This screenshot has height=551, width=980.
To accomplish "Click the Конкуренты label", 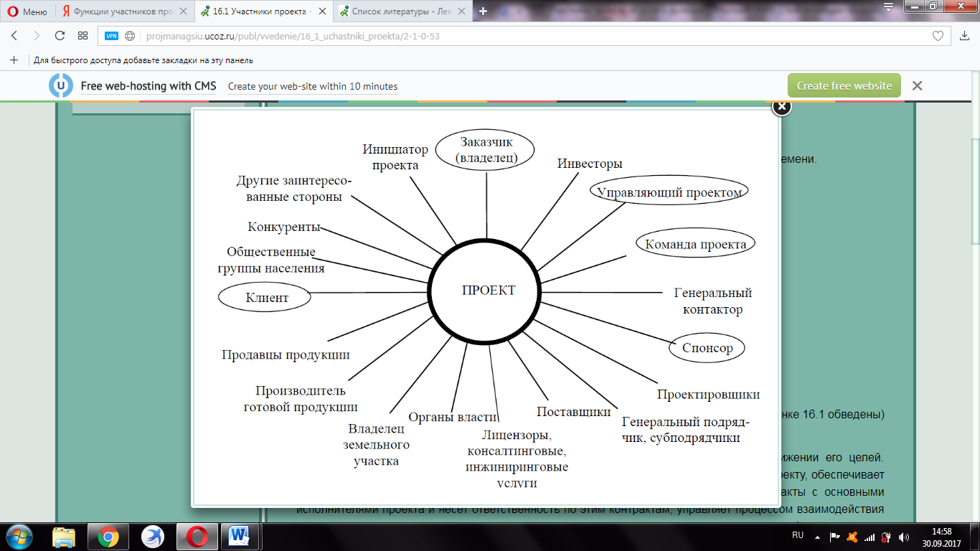I will pyautogui.click(x=283, y=227).
